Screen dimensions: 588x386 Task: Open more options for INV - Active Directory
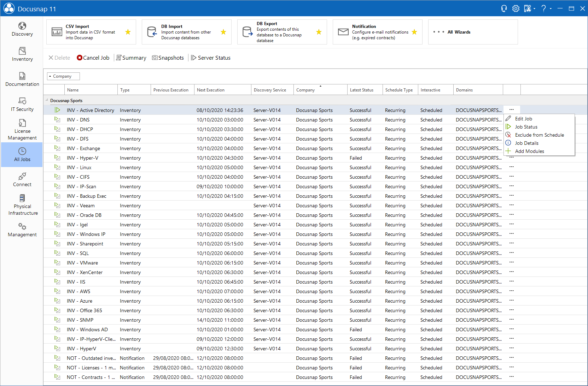(x=512, y=109)
